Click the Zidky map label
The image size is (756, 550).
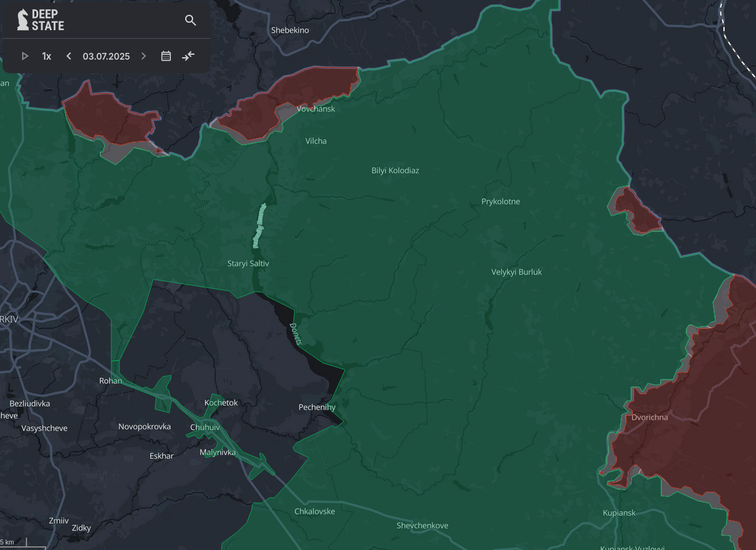tap(81, 528)
